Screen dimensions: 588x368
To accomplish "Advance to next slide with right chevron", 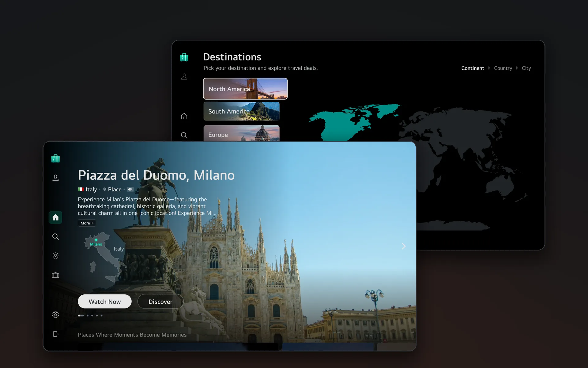I will 404,246.
